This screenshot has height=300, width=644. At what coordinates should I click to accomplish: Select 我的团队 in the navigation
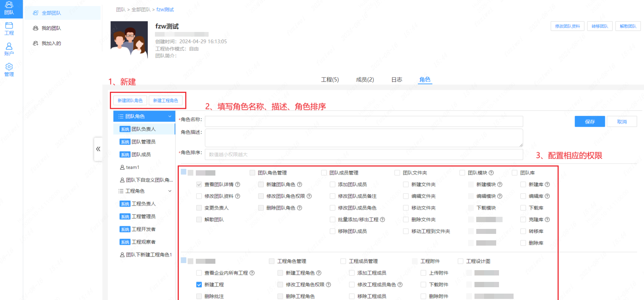[x=51, y=28]
